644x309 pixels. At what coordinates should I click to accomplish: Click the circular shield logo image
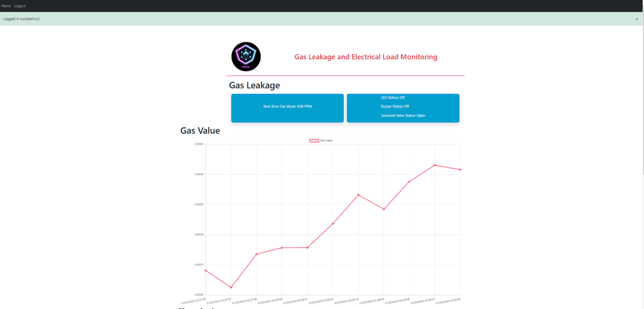coord(246,57)
